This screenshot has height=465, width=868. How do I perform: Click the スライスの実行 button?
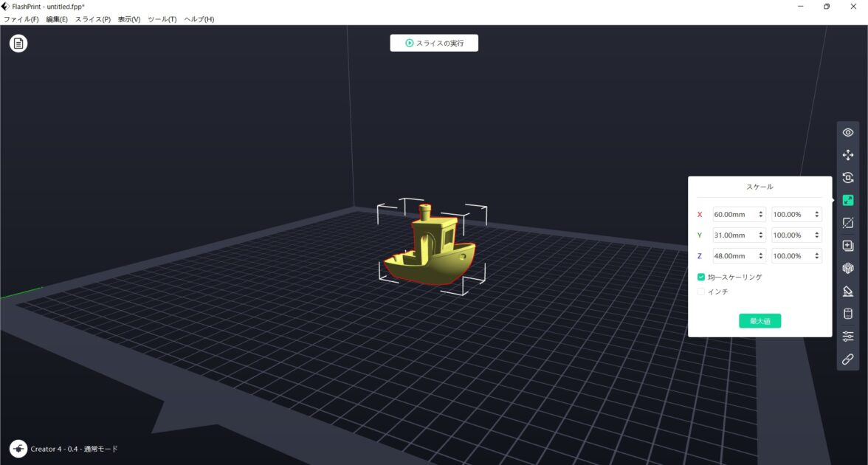point(434,43)
